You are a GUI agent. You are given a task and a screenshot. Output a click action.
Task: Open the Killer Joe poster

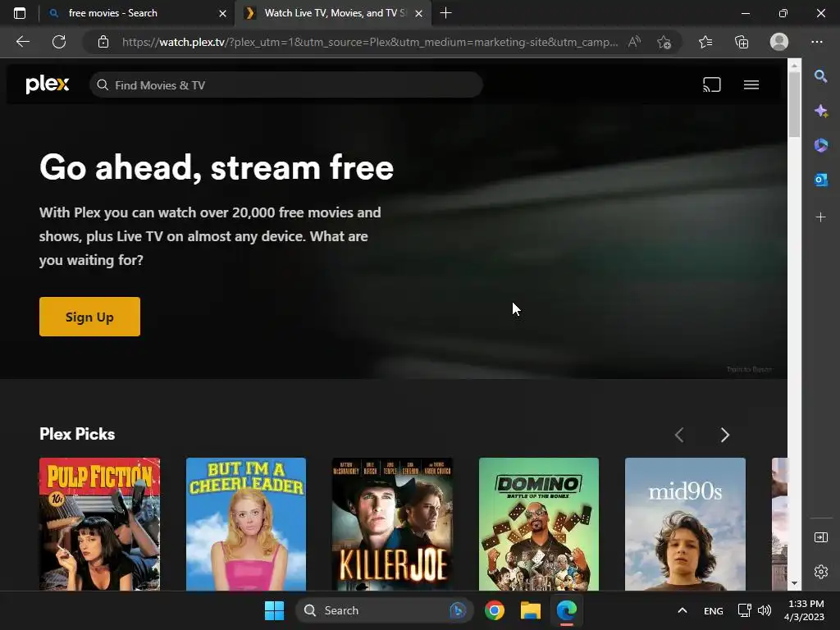coord(392,524)
